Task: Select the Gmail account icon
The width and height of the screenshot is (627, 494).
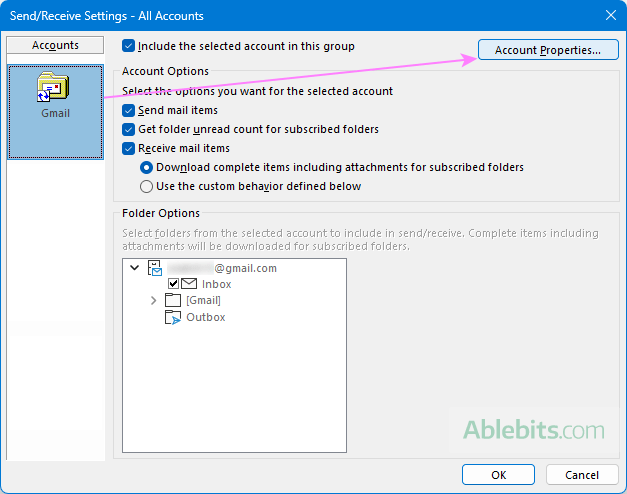Action: coord(53,86)
